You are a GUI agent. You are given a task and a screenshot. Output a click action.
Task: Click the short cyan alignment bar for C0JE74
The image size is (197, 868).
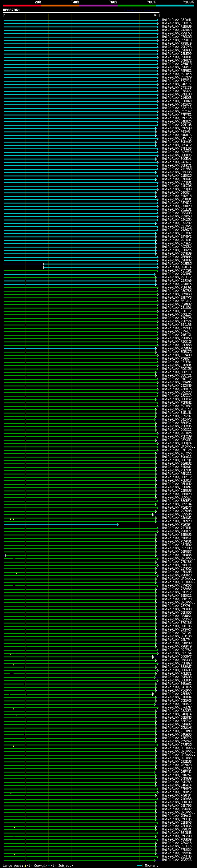101,267
